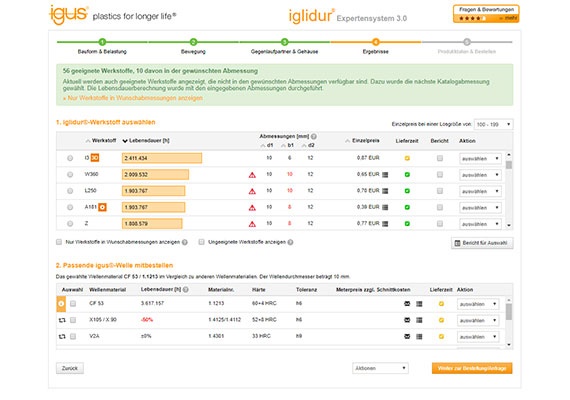Screen dimensions: 570x400
Task: Click the W360 lifetime bar 2.009.532
Action: pos(155,175)
